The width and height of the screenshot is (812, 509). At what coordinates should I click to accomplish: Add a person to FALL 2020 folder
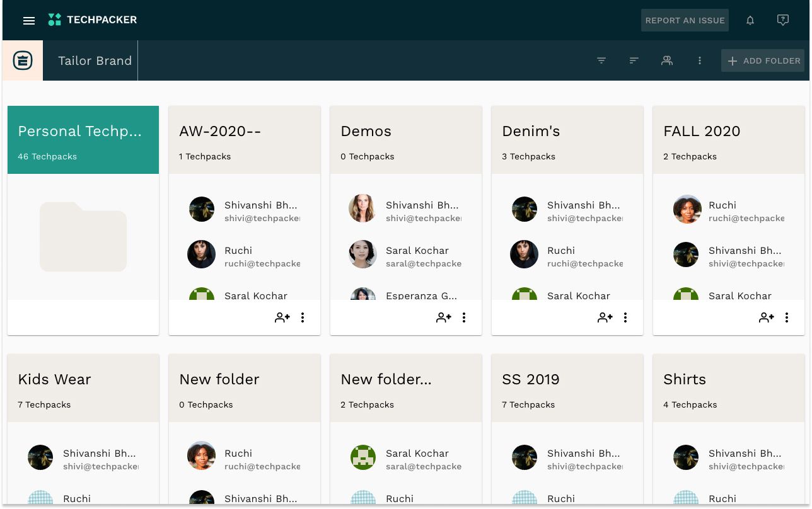point(767,317)
